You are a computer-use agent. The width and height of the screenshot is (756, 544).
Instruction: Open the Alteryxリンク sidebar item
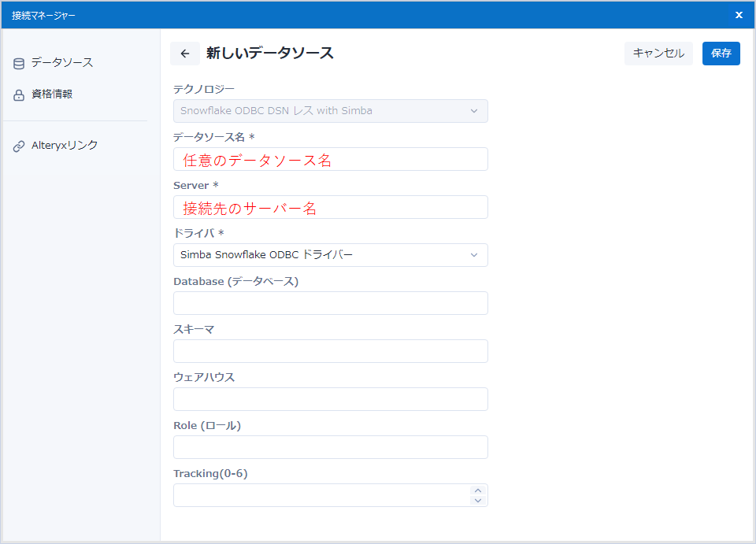click(65, 146)
